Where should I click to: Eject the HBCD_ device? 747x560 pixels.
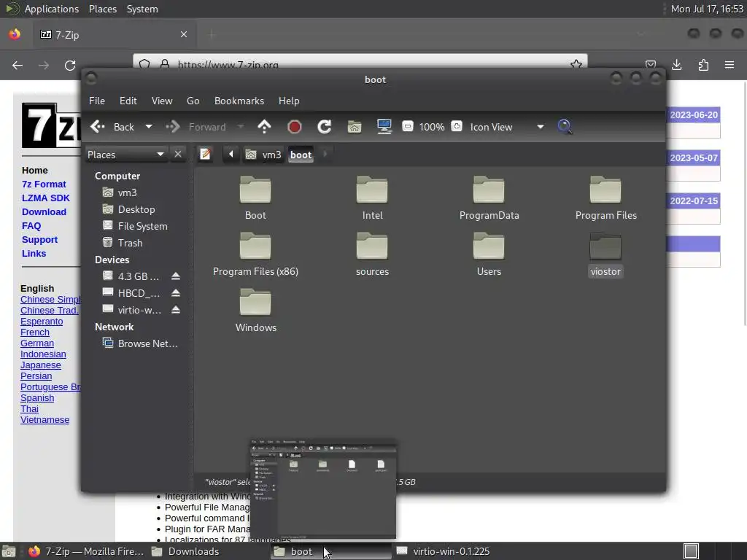click(x=176, y=293)
